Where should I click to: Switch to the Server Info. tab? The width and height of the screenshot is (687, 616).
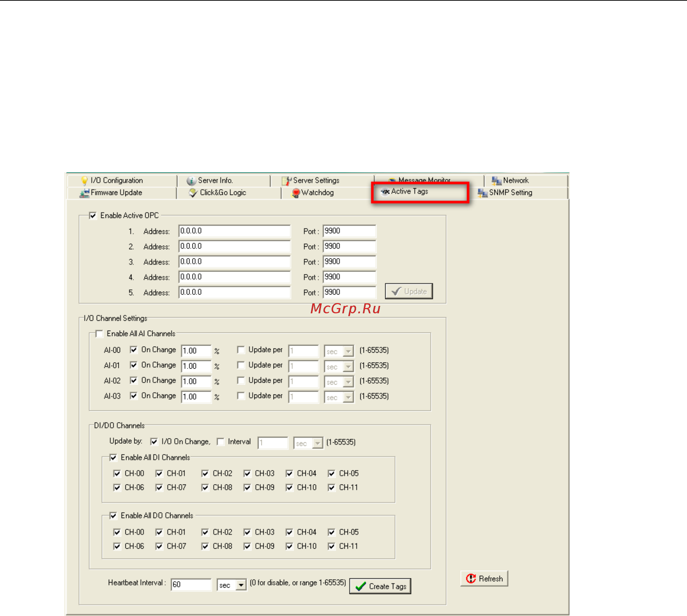click(x=224, y=181)
